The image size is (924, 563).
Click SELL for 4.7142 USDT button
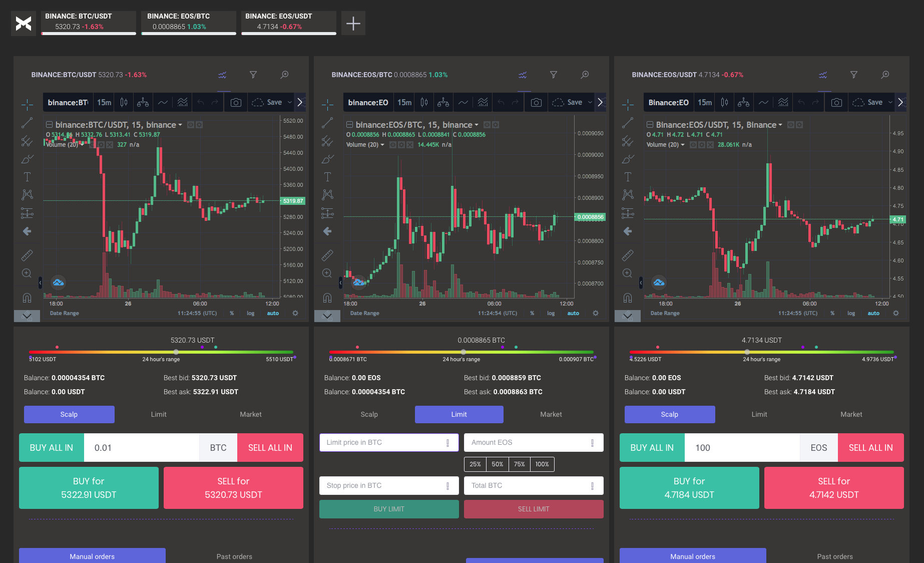coord(834,488)
